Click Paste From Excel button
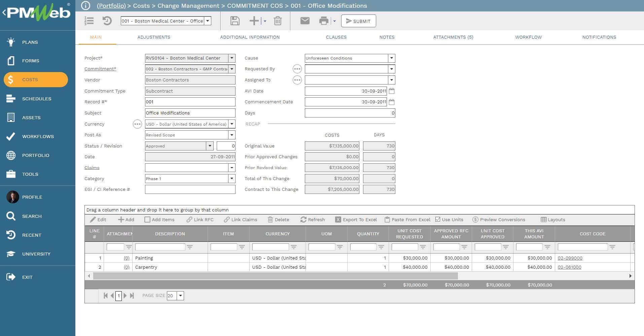The width and height of the screenshot is (644, 336). [407, 220]
